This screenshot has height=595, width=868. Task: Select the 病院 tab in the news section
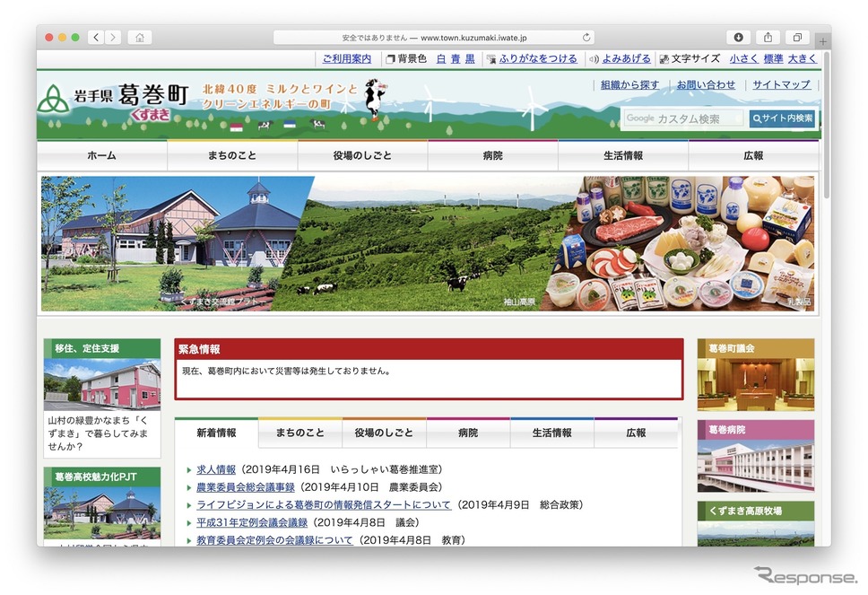click(468, 433)
